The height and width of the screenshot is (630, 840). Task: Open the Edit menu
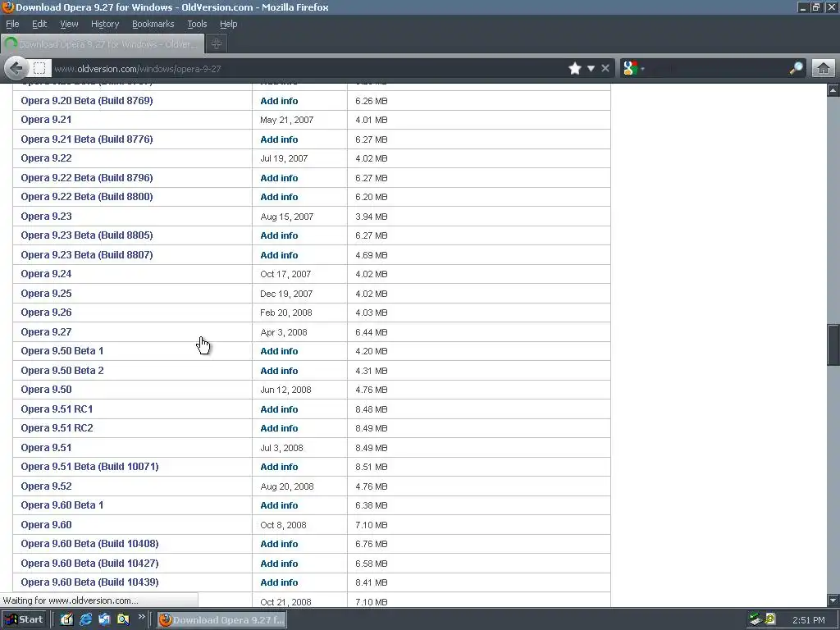tap(39, 24)
